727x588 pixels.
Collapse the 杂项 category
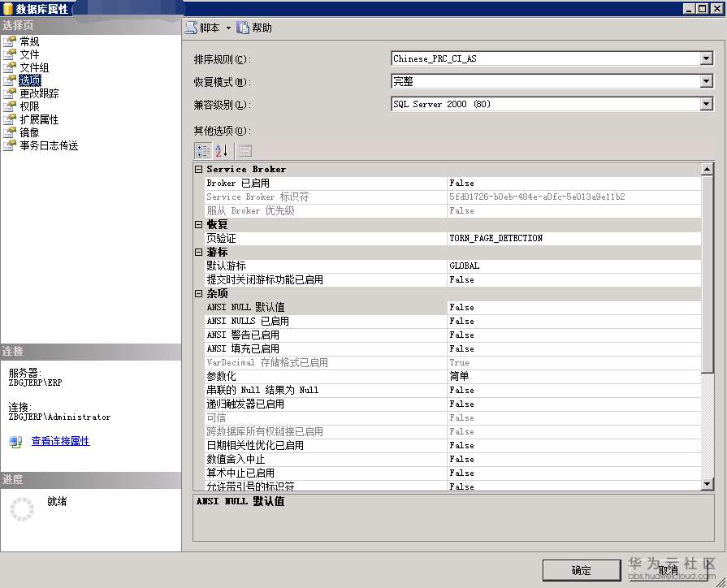(198, 293)
